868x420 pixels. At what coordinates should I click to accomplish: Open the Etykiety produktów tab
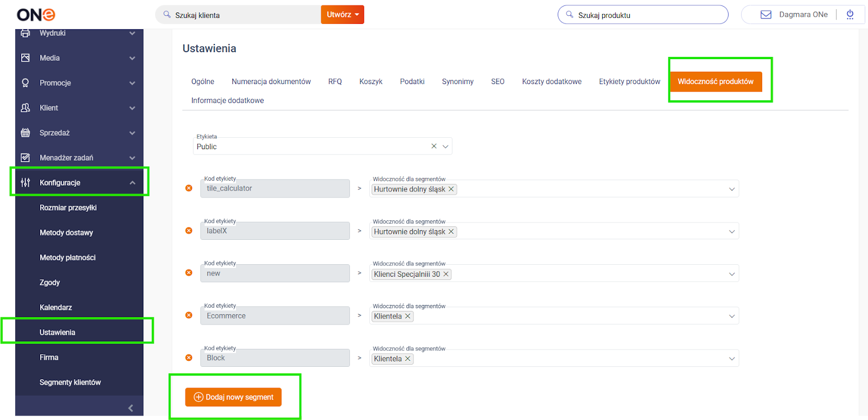tap(629, 81)
